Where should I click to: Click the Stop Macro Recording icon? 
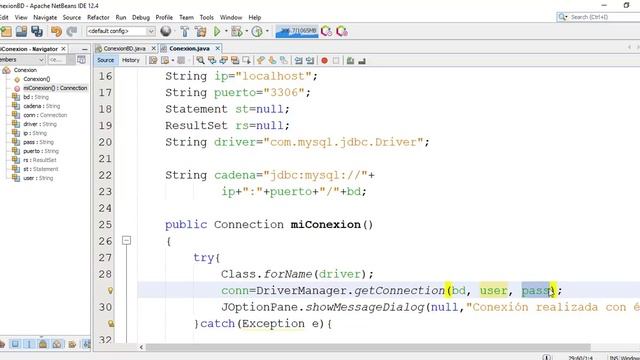click(x=336, y=61)
